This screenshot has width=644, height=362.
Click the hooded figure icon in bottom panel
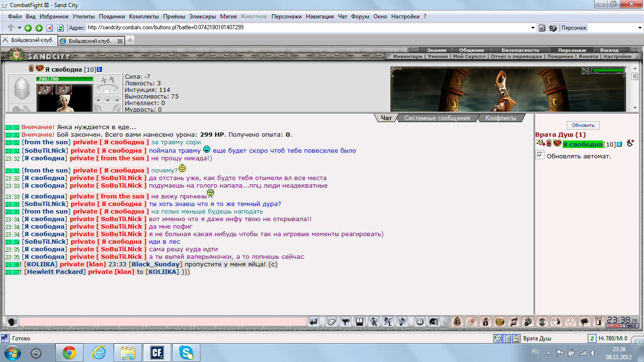click(x=457, y=321)
